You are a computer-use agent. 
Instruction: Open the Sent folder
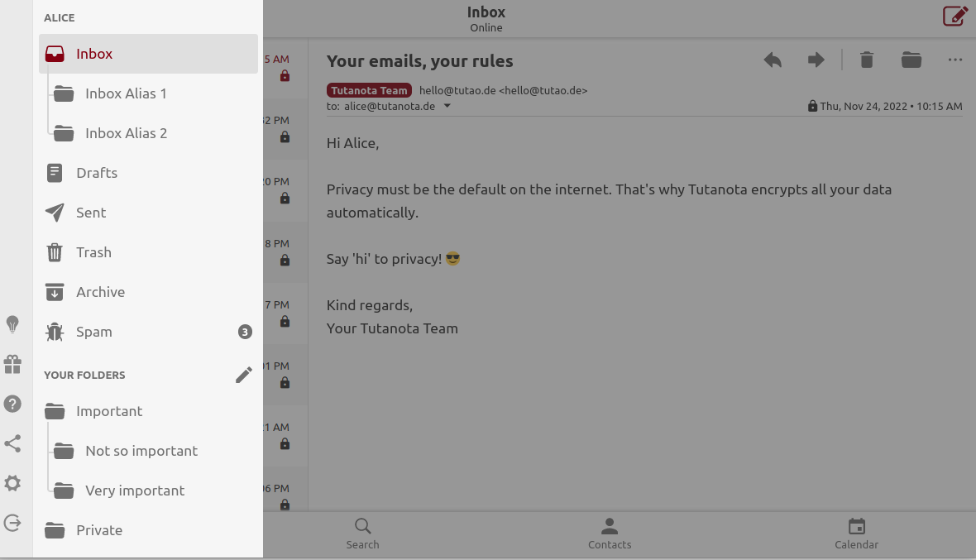(148, 213)
